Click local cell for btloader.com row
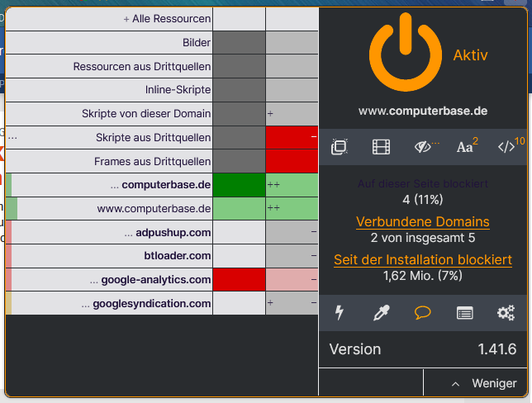Image resolution: width=532 pixels, height=403 pixels. [x=292, y=255]
